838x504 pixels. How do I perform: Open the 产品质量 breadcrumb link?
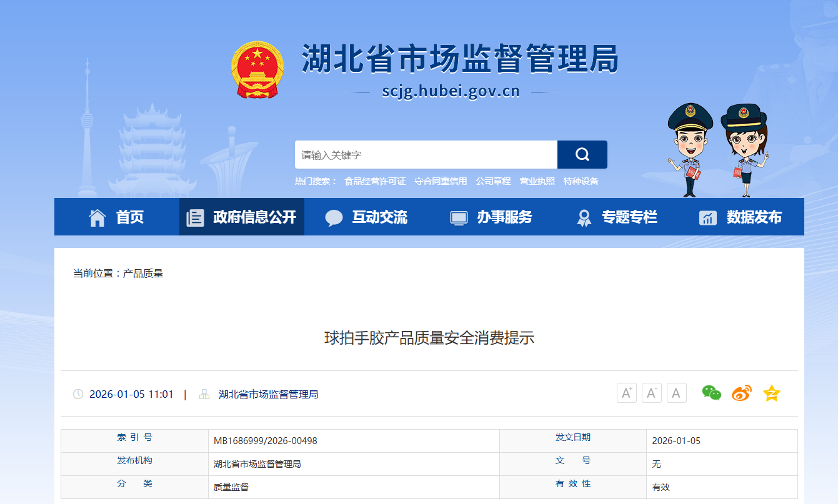pos(143,274)
